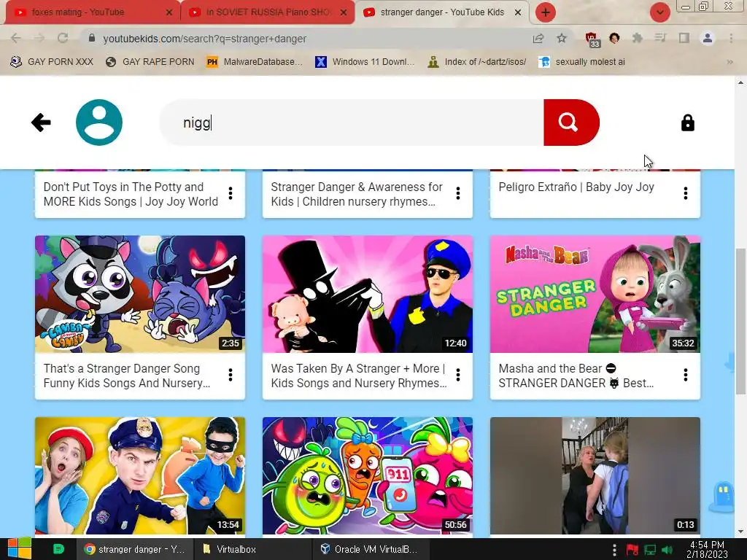Switch to the Chrome stranger danger taskbar item
The width and height of the screenshot is (747, 560).
[x=134, y=549]
